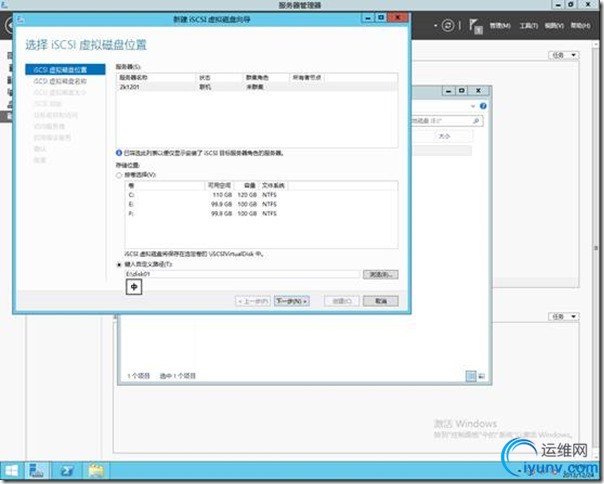The image size is (604, 484).
Task: Open the 帮助(H) menu
Action: coord(581,25)
